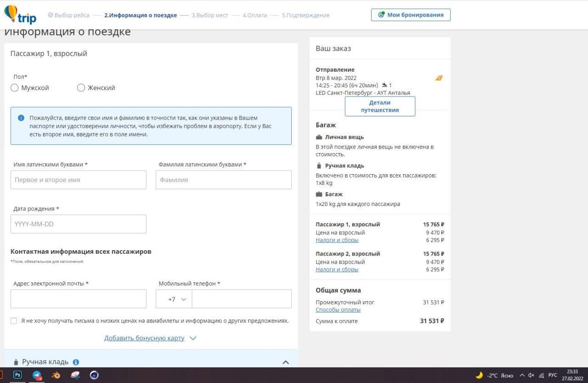
Task: Click the Втр 8 мар. 2022 departure date
Action: (336, 78)
